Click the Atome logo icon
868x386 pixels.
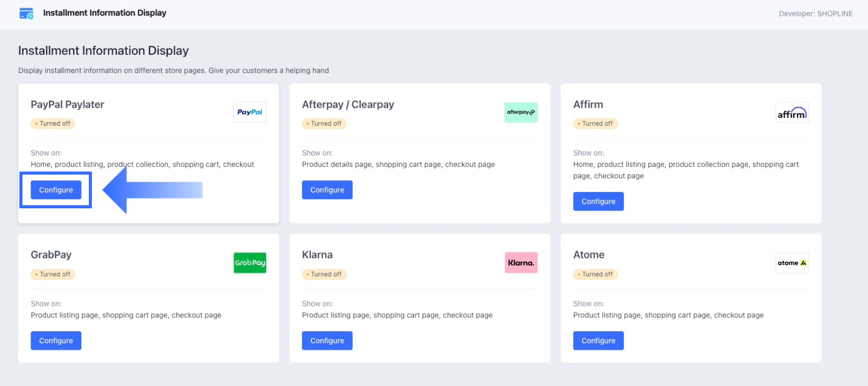(792, 263)
